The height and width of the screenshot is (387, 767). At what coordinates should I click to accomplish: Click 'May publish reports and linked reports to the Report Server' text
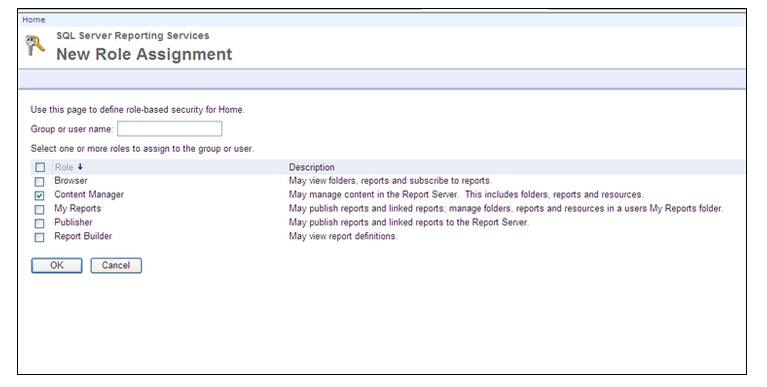point(409,222)
